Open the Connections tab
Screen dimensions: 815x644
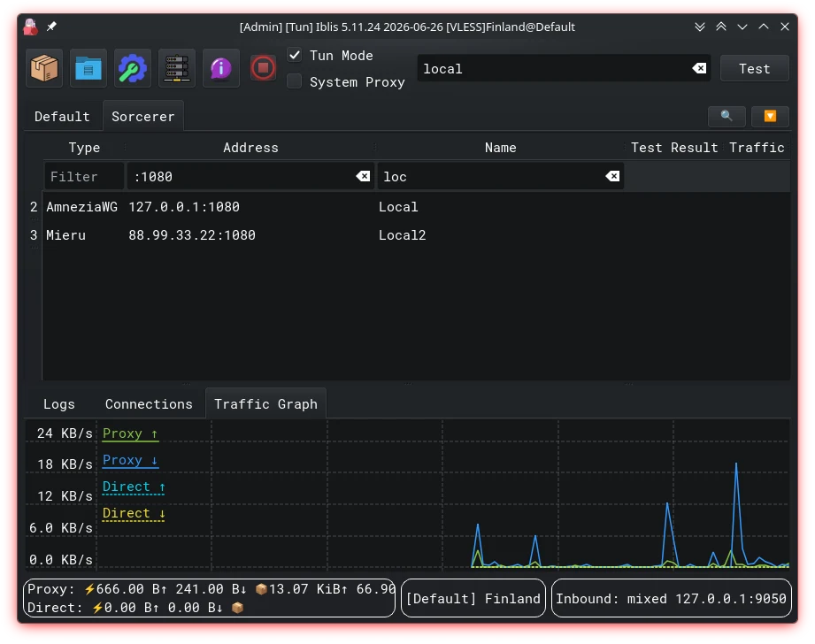[149, 404]
